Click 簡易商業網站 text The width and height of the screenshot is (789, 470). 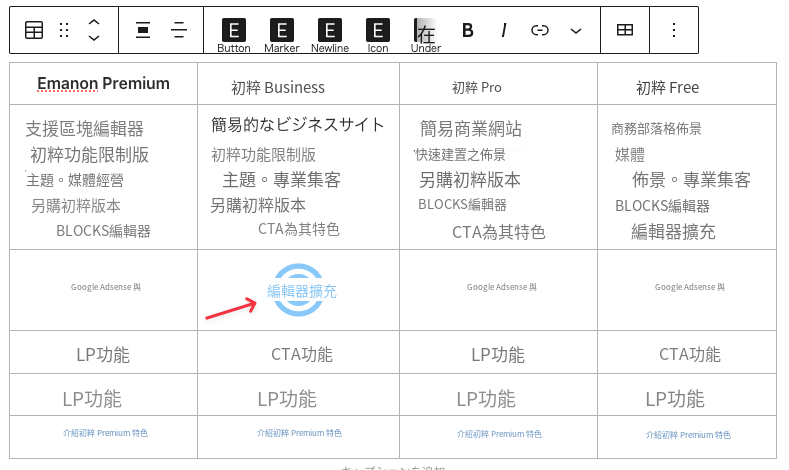click(x=471, y=129)
